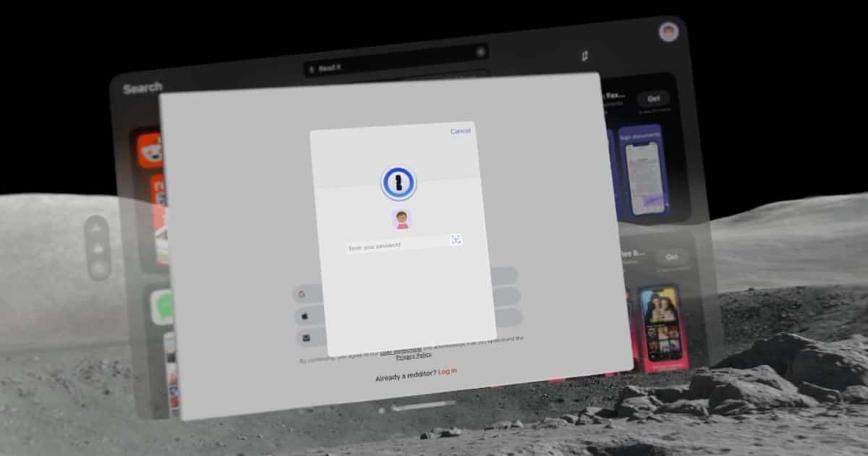Tap the Optic ID scan icon

coord(456,240)
